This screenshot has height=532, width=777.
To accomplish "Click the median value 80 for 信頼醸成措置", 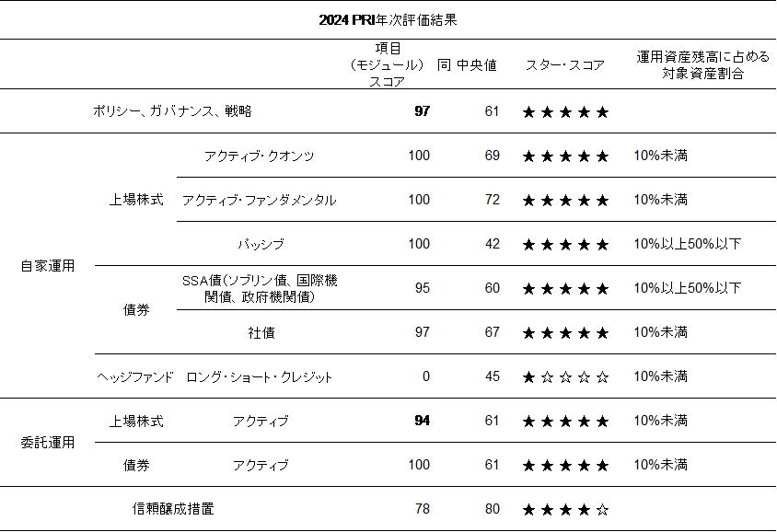I will (x=492, y=509).
